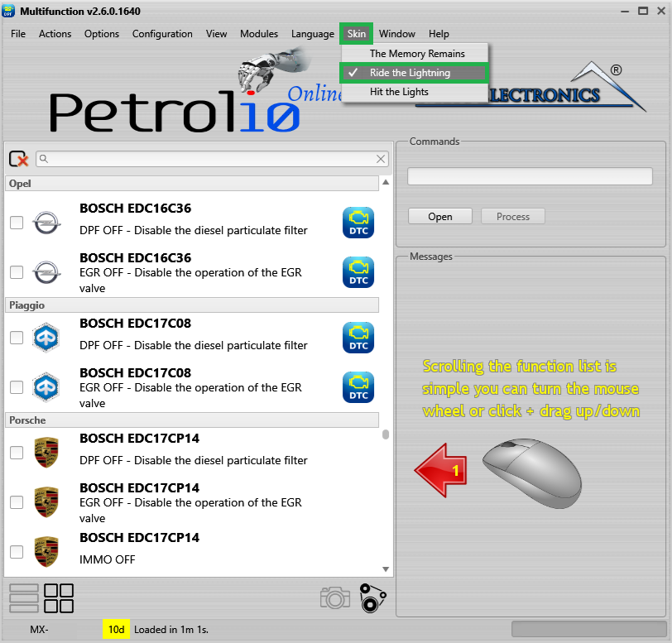
Task: Switch to the list view layout icon
Action: (x=23, y=598)
